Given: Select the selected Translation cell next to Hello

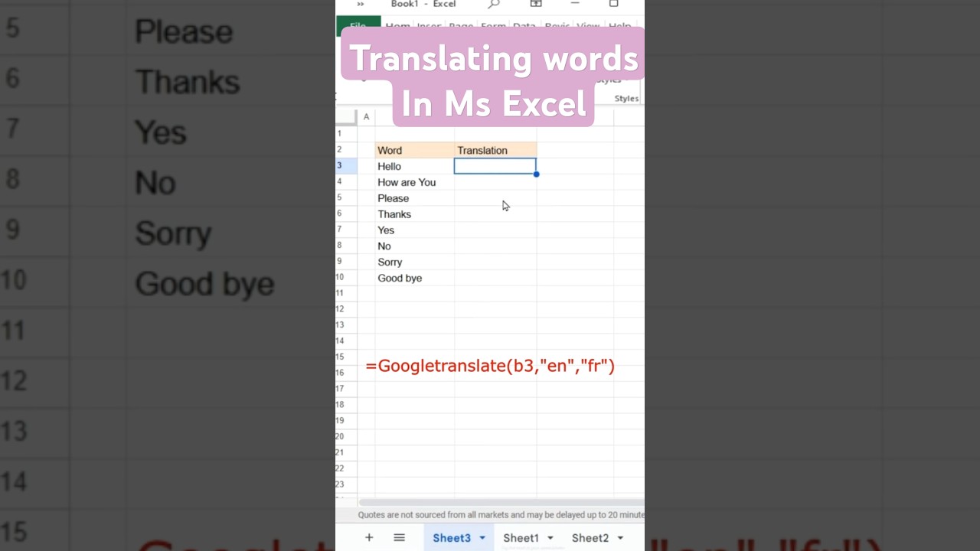Looking at the screenshot, I should [495, 166].
